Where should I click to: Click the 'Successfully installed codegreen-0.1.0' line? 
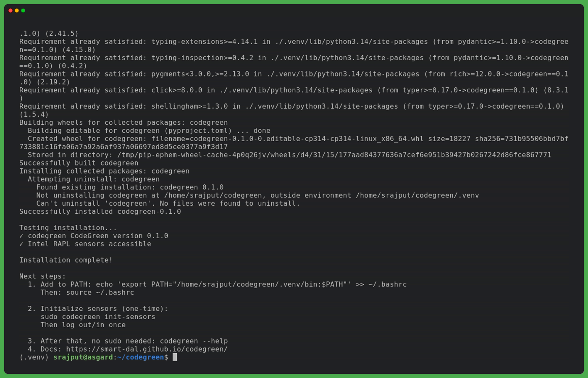(100, 211)
